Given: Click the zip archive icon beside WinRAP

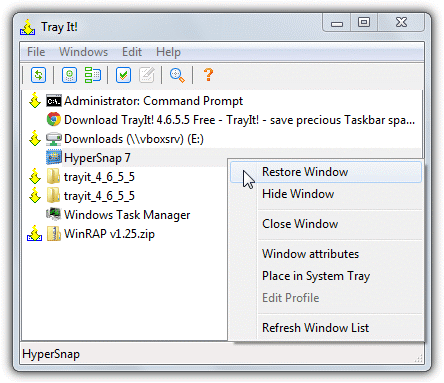Looking at the screenshot, I should (x=54, y=233).
